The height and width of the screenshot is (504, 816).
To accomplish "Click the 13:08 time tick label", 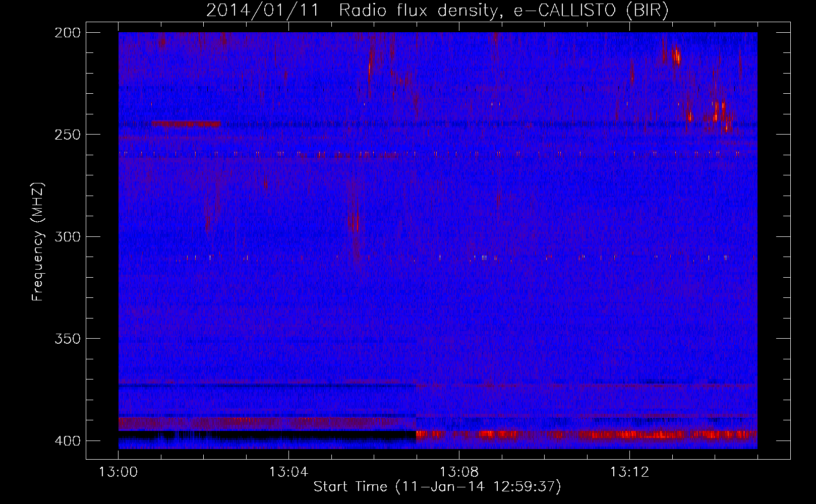I will [459, 472].
